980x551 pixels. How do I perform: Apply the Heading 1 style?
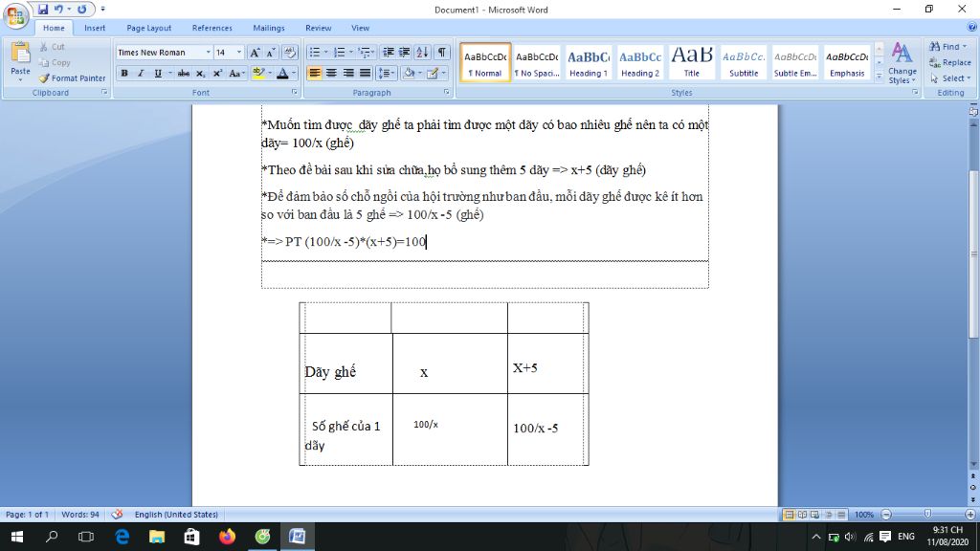pyautogui.click(x=589, y=62)
